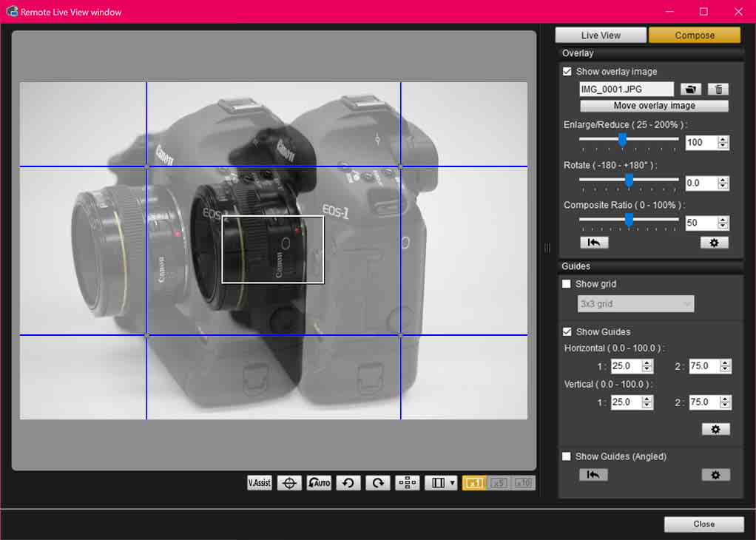Rotate the view counterclockwise
This screenshot has width=756, height=540.
(x=348, y=482)
